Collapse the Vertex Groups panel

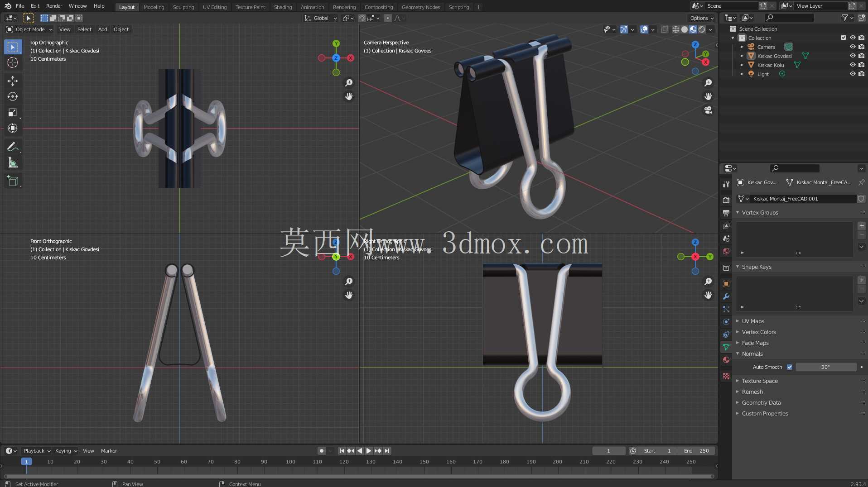[738, 212]
